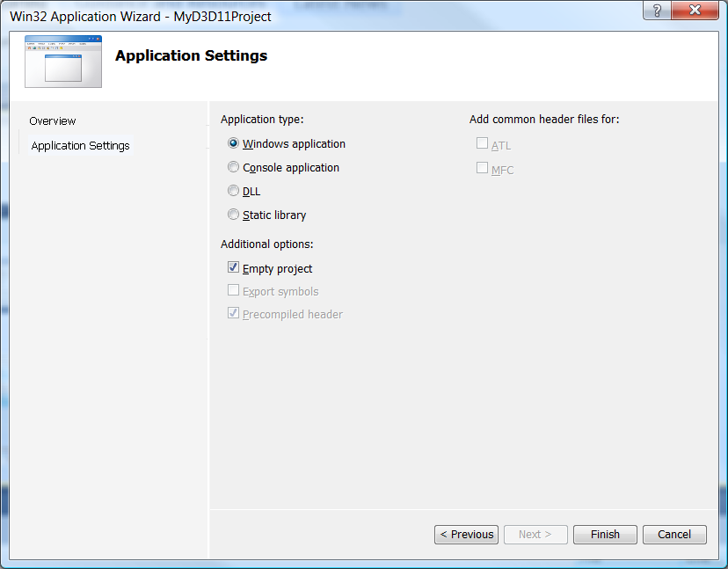Switch to Application Settings sidebar item
This screenshot has width=728, height=569.
coord(80,146)
